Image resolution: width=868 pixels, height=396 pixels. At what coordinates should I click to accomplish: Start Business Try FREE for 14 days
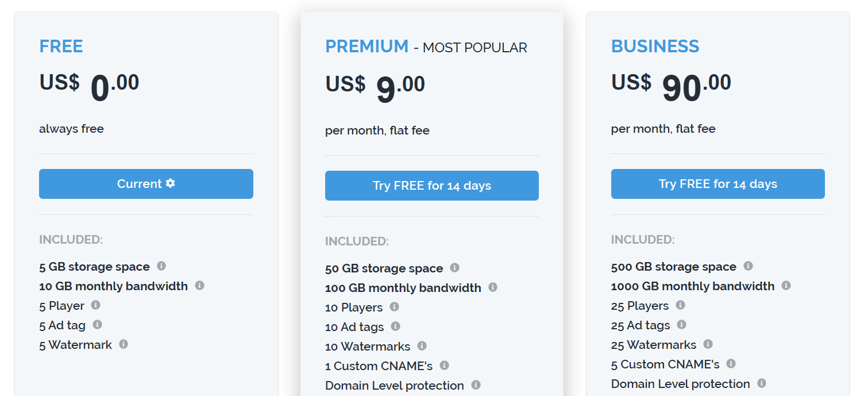click(x=717, y=184)
